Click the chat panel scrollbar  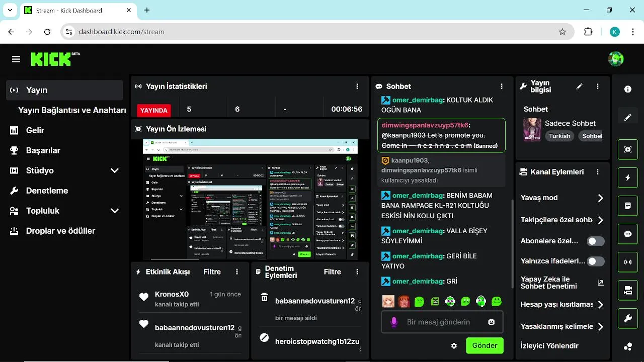click(x=513, y=244)
